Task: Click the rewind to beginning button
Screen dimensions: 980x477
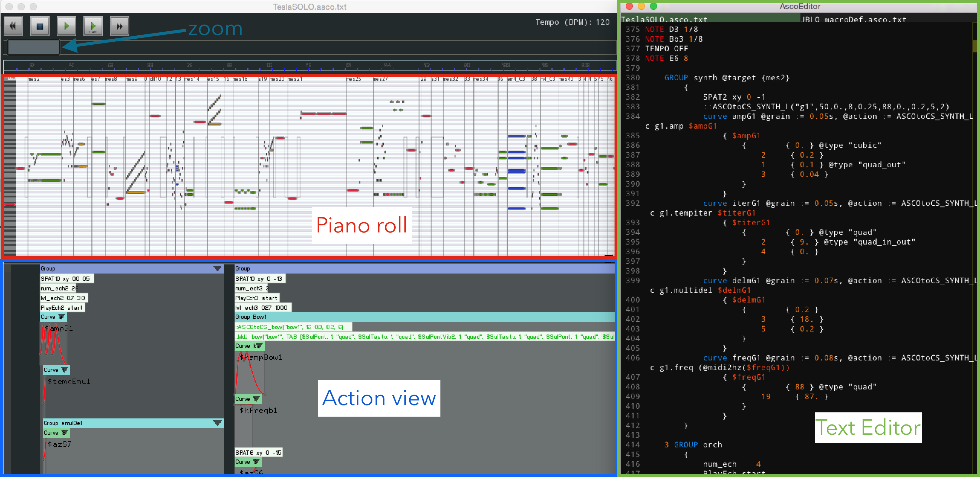Action: 13,26
